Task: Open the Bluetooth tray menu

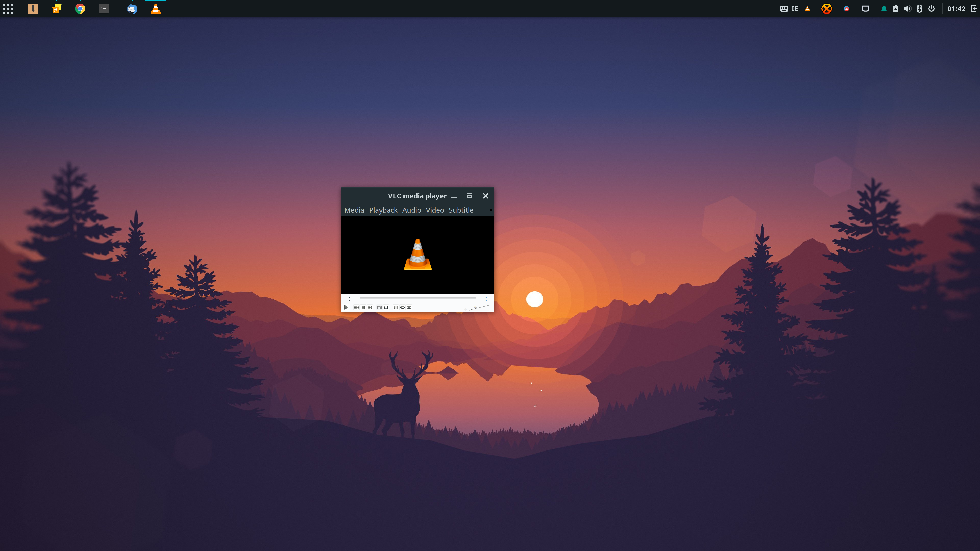Action: pos(920,9)
